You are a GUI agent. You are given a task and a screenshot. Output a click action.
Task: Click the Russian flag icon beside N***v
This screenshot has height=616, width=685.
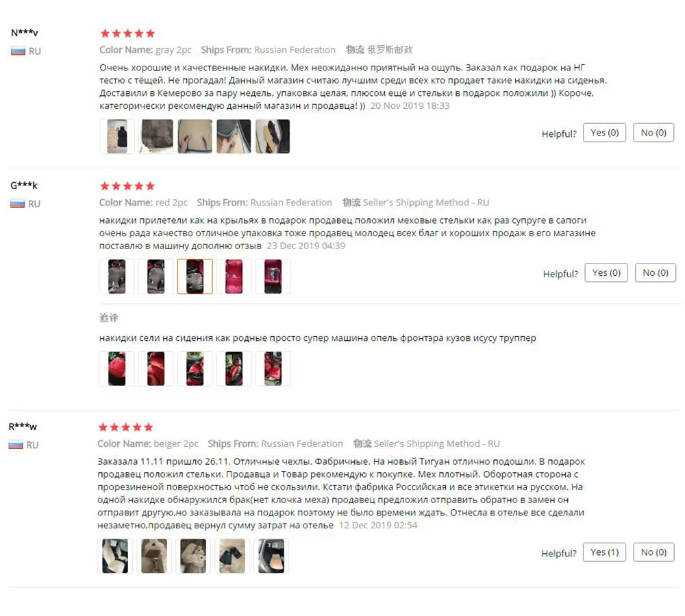click(18, 51)
